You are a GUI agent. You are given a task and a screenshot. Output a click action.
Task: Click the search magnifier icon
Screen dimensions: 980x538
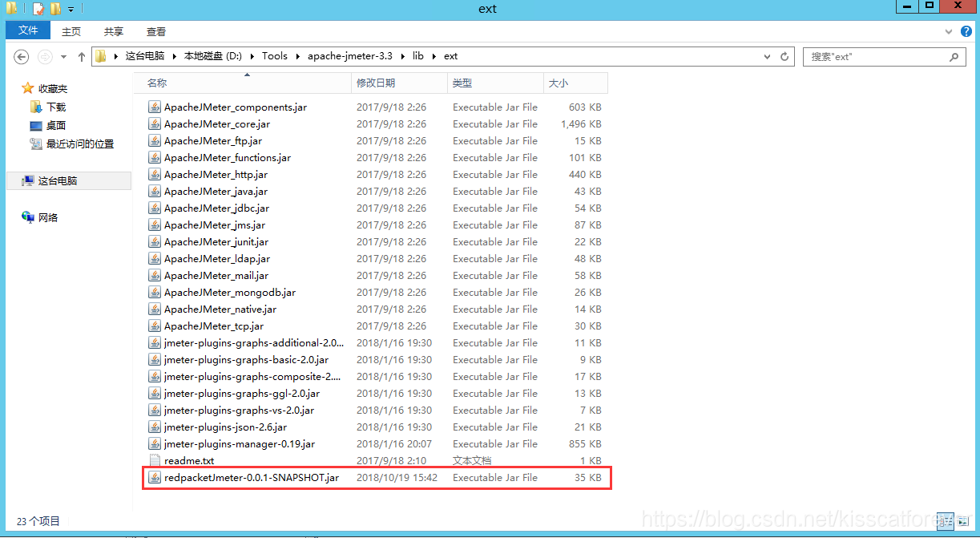point(954,57)
